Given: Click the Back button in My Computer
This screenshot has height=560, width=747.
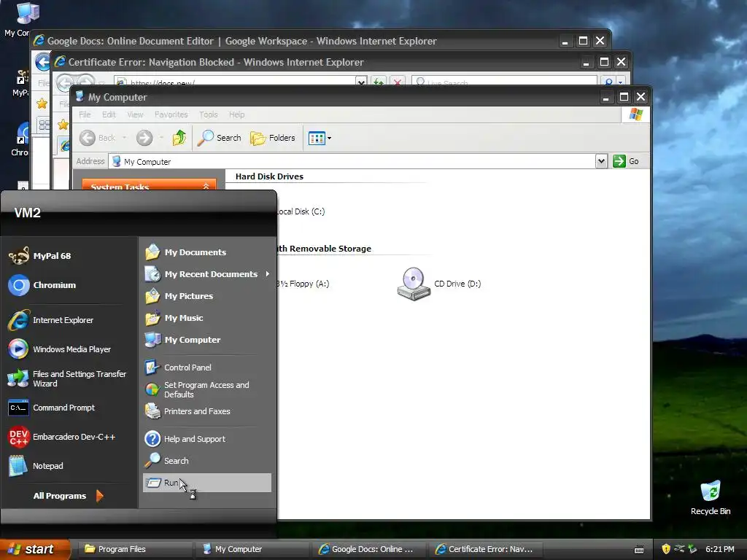Looking at the screenshot, I should coord(98,138).
